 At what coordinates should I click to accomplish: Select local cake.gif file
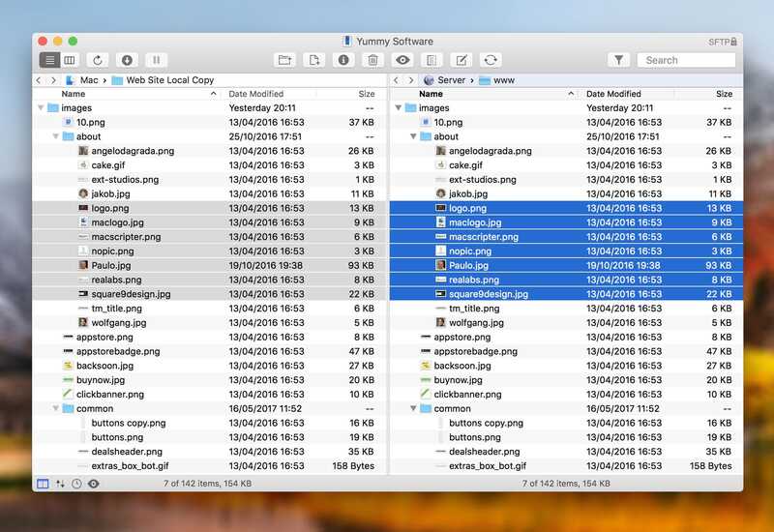click(x=209, y=164)
